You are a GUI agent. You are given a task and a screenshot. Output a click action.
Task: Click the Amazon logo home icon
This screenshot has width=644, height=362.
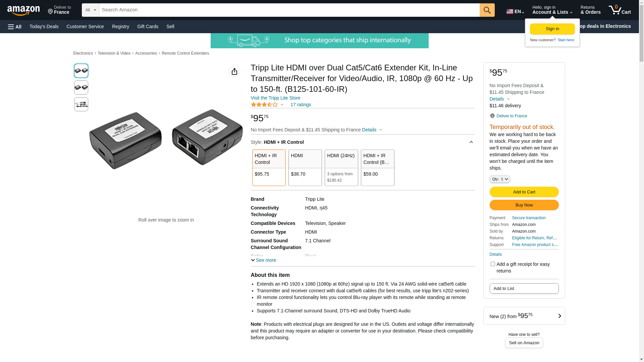click(x=23, y=10)
